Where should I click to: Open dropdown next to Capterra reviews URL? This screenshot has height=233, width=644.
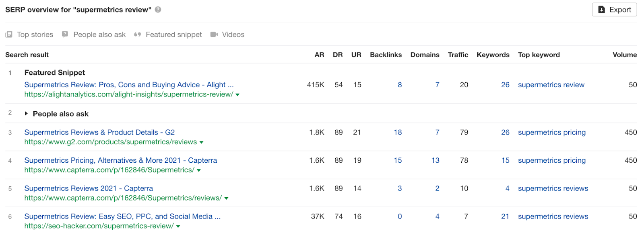pyautogui.click(x=226, y=198)
